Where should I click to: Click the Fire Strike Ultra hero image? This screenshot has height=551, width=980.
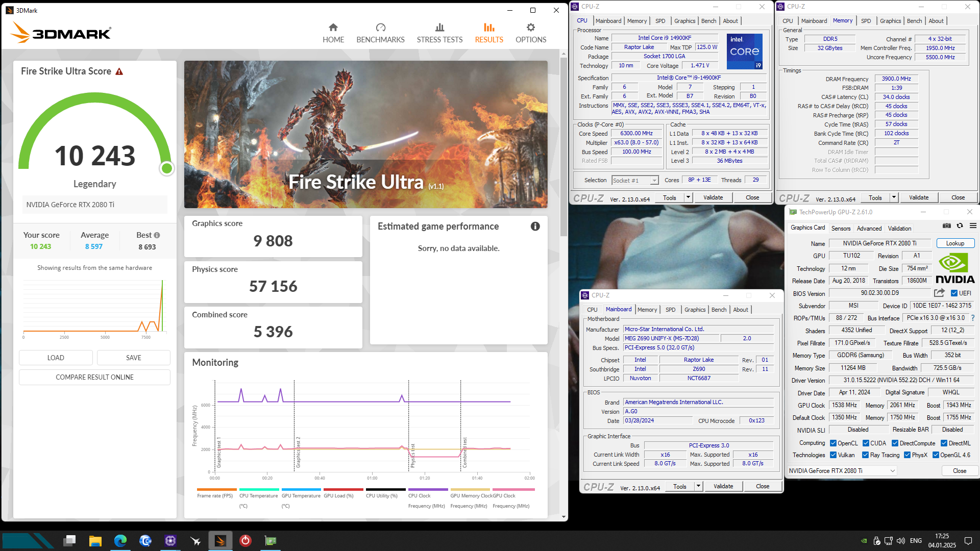[365, 135]
